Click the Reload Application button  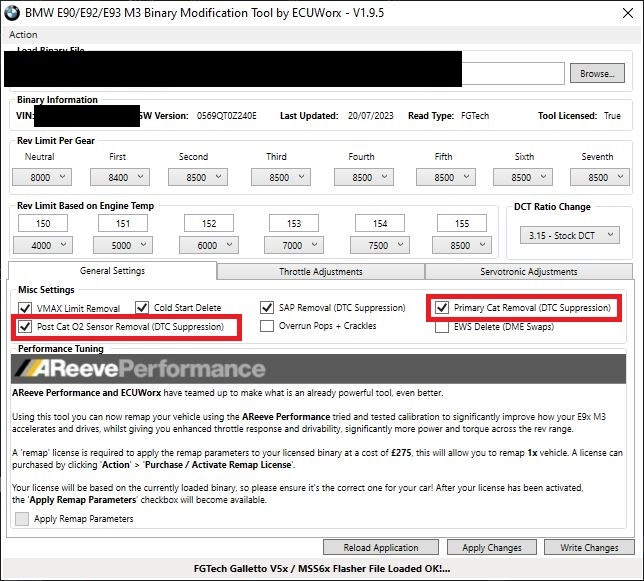(x=381, y=547)
